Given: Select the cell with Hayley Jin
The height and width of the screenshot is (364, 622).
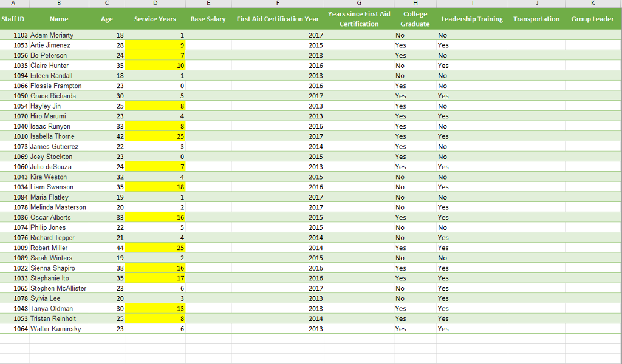Looking at the screenshot, I should [x=59, y=106].
